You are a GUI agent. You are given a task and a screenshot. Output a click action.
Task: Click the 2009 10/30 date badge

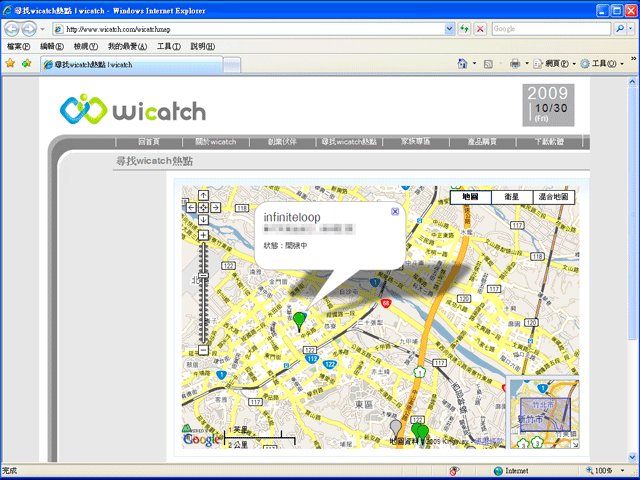548,105
